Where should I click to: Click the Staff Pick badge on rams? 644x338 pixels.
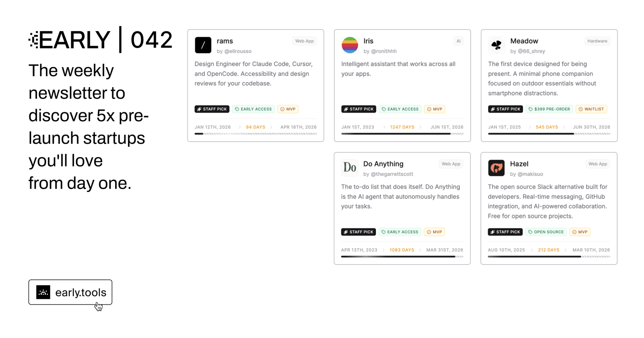tap(212, 109)
